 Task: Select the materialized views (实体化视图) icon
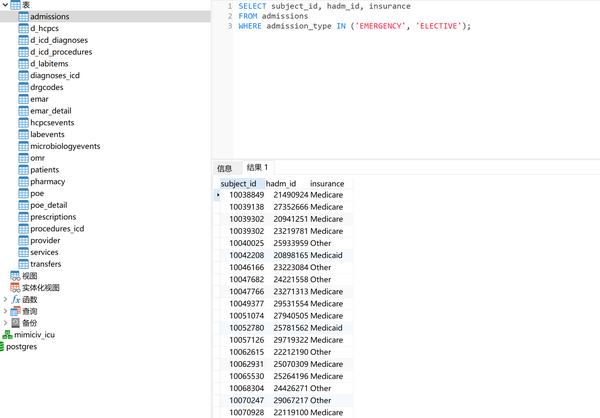pyautogui.click(x=15, y=287)
